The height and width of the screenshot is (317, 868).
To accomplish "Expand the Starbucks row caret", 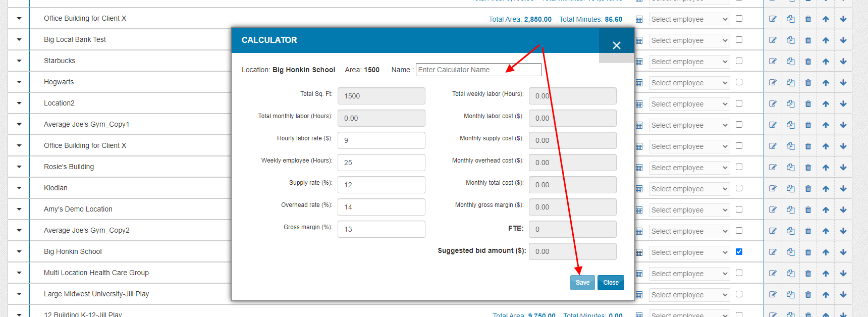I will click(19, 61).
